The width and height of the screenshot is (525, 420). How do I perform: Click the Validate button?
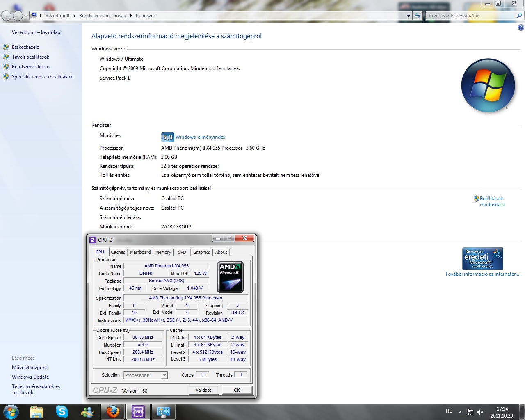[203, 390]
